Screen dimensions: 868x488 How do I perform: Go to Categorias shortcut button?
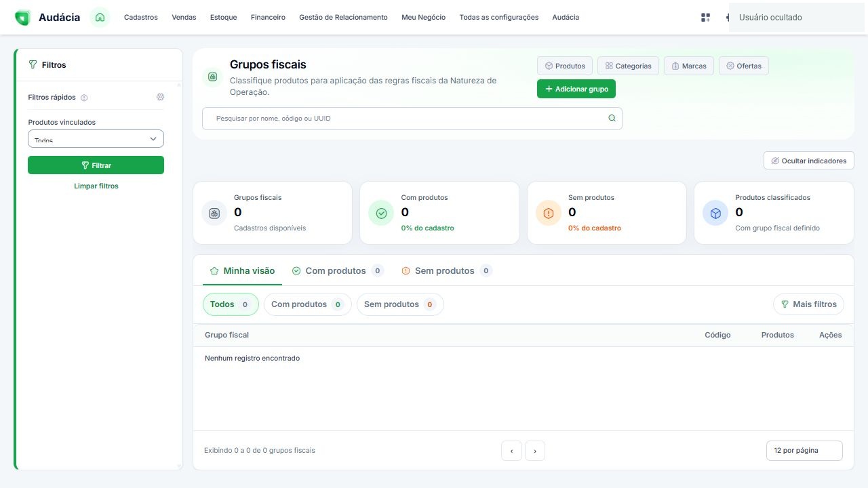point(628,66)
